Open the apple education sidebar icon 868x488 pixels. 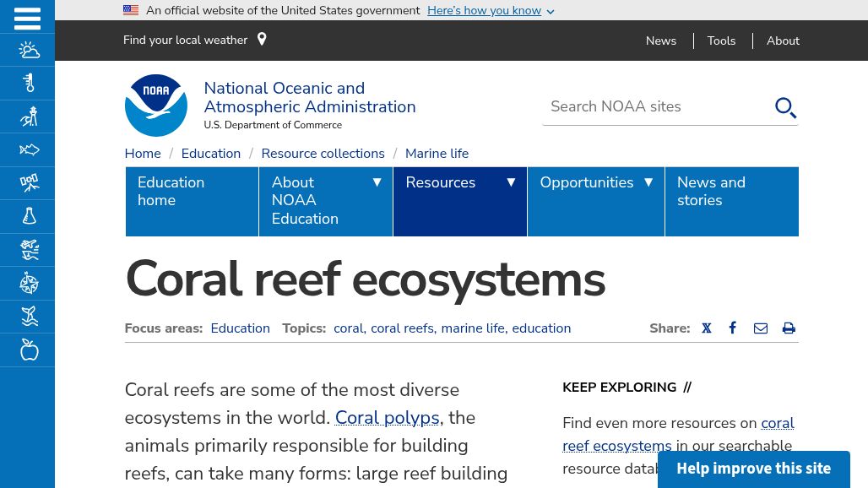coord(29,350)
